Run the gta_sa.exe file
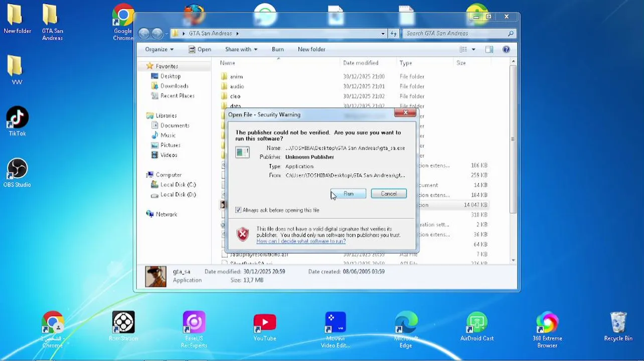 pos(348,194)
